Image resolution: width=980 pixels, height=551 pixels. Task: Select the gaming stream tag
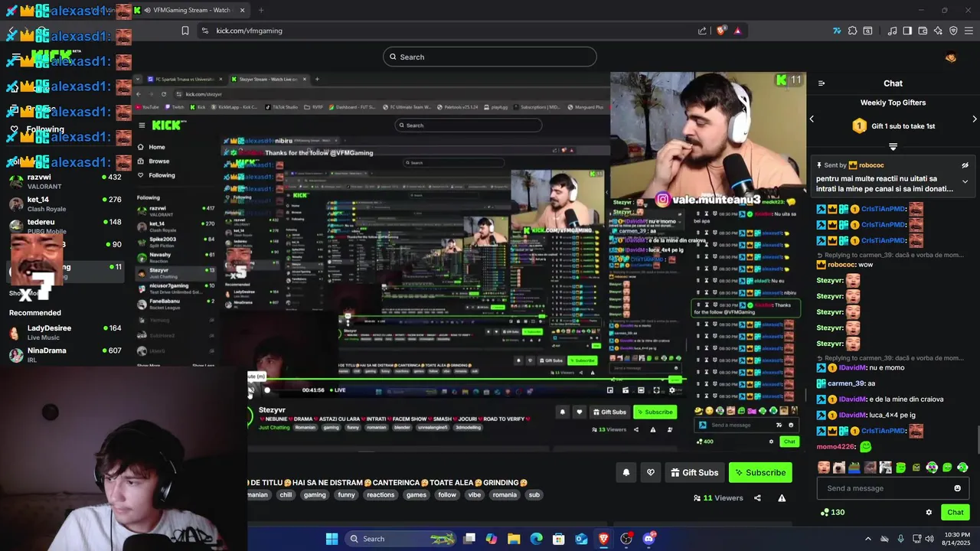[x=315, y=495]
